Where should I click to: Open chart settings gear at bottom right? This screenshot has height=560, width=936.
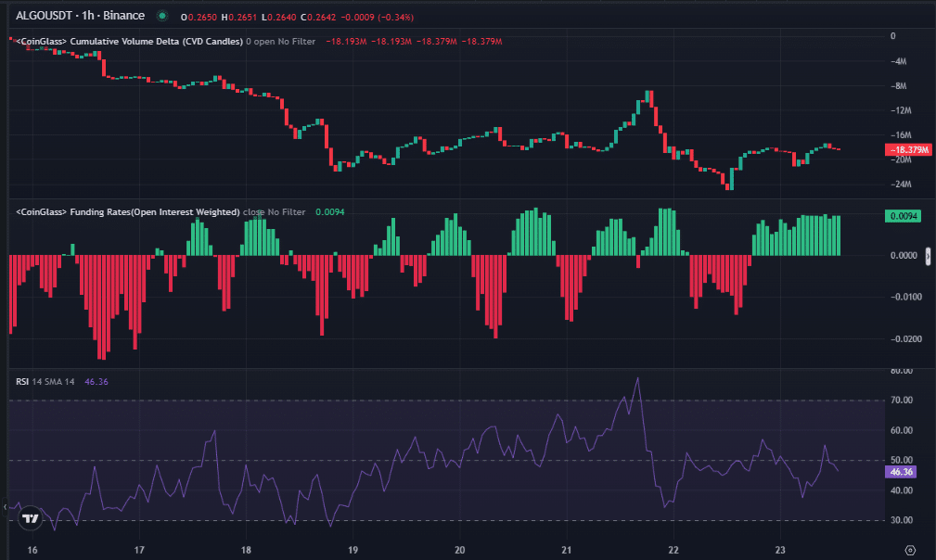tap(910, 549)
